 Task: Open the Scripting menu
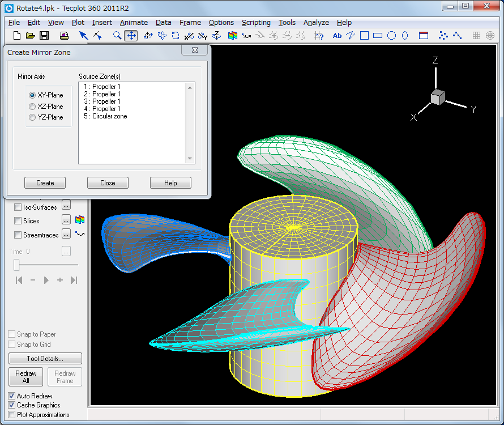(x=256, y=23)
